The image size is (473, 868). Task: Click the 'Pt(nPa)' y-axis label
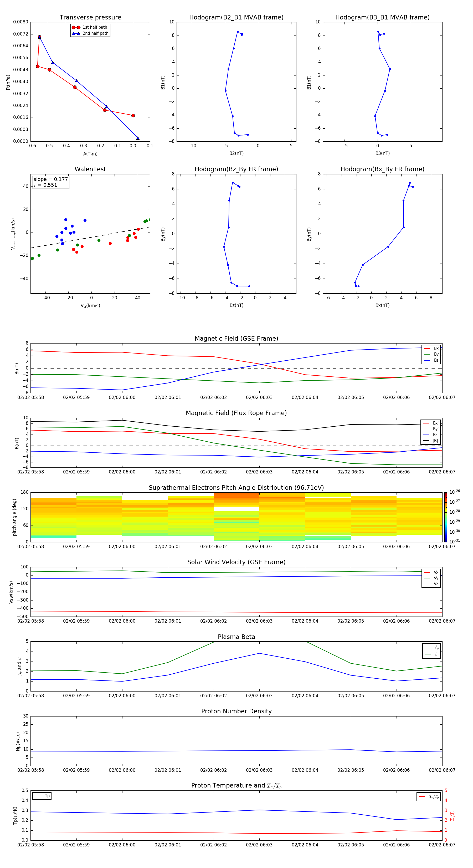click(8, 82)
